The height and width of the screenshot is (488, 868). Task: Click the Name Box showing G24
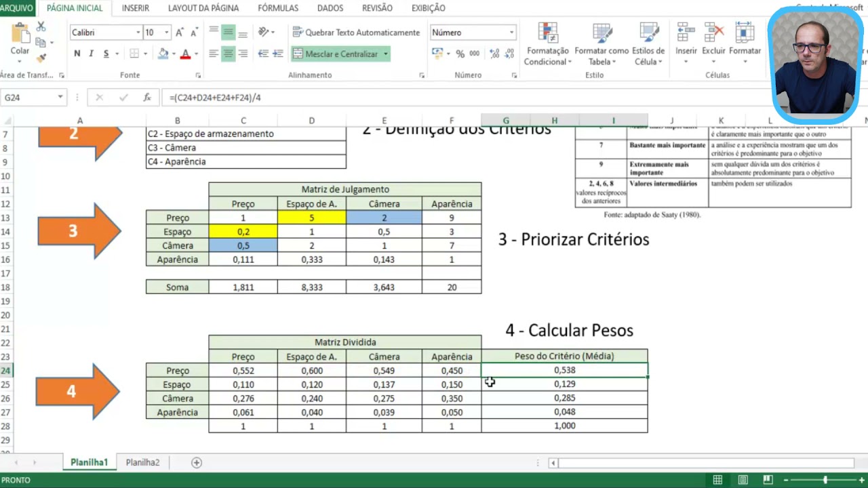(28, 98)
